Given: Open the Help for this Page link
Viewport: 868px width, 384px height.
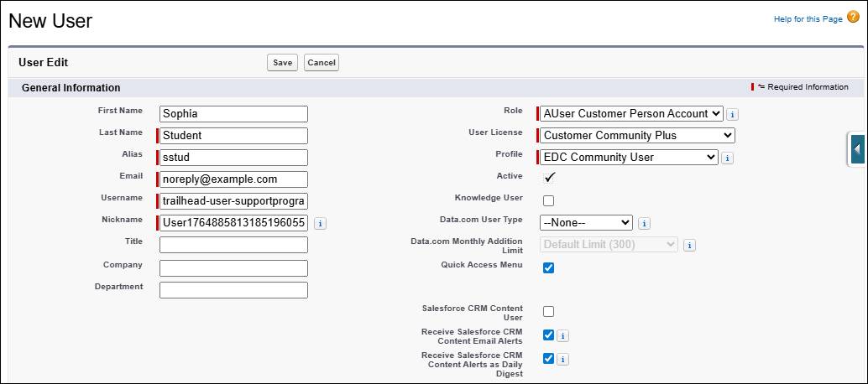Looking at the screenshot, I should pos(808,18).
